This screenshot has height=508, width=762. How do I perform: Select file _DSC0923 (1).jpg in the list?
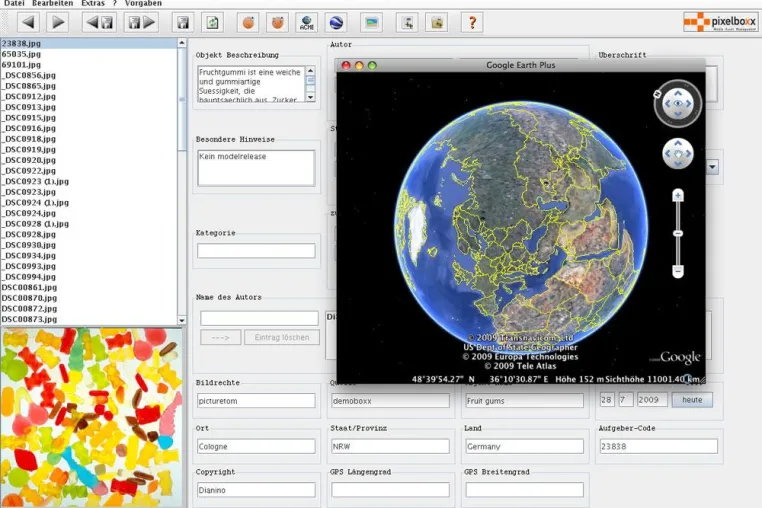coord(89,181)
